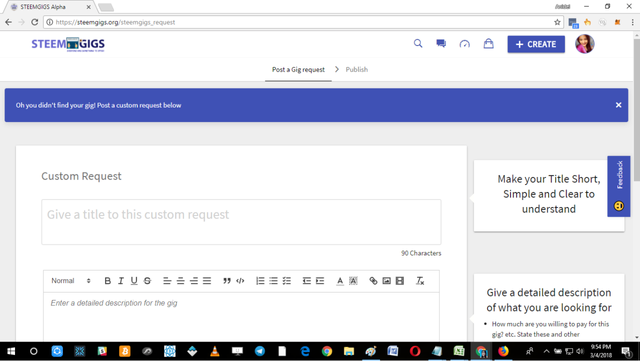Insert a blockquote with the quote icon
Viewport: 640px width, 362px height.
pyautogui.click(x=227, y=281)
